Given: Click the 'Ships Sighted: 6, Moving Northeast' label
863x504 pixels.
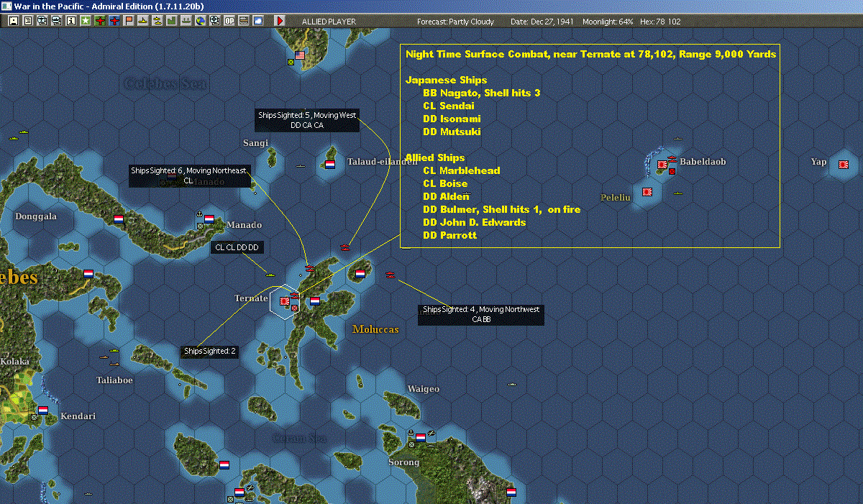Looking at the screenshot, I should tap(191, 175).
